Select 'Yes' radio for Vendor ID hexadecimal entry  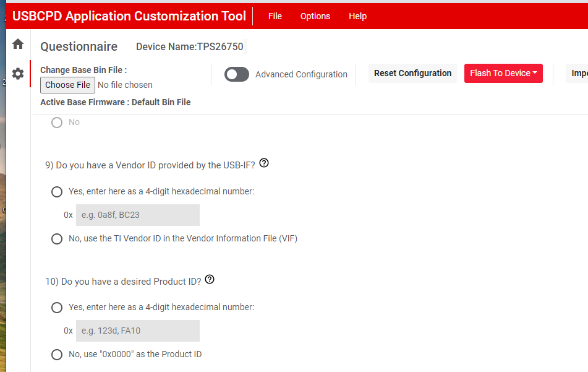tap(57, 192)
